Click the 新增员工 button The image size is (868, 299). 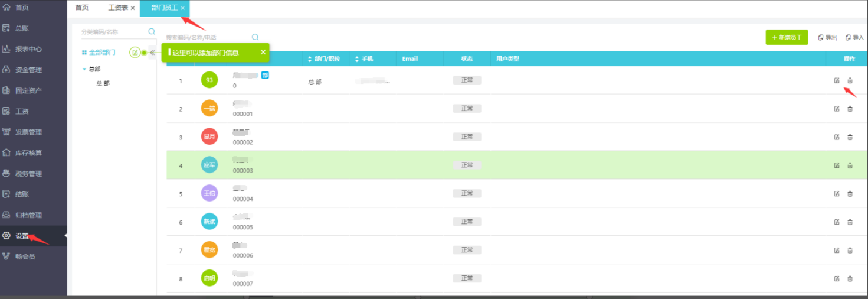787,37
